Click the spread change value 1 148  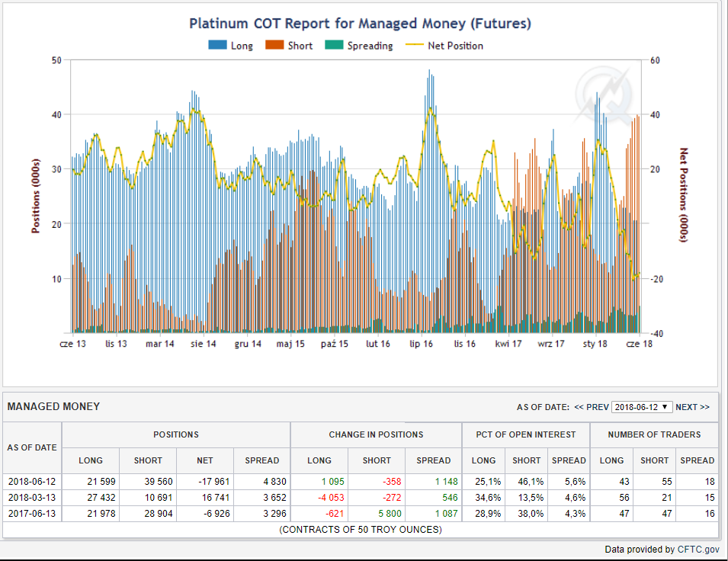447,482
